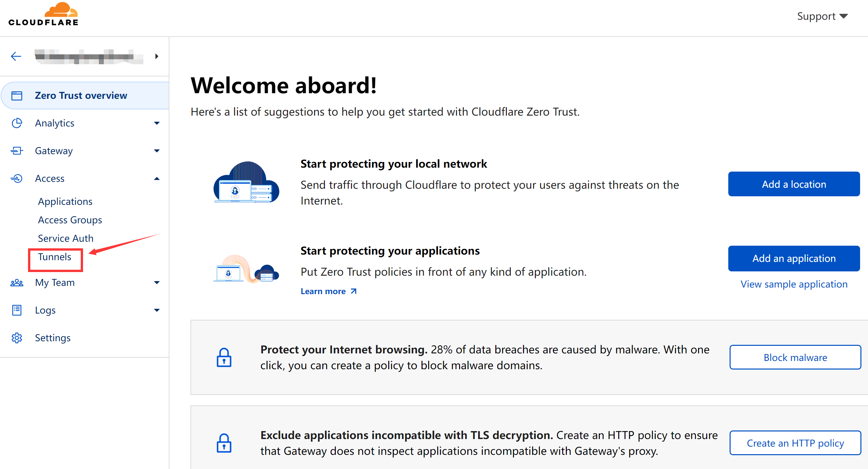Open the Settings menu item

tap(53, 338)
